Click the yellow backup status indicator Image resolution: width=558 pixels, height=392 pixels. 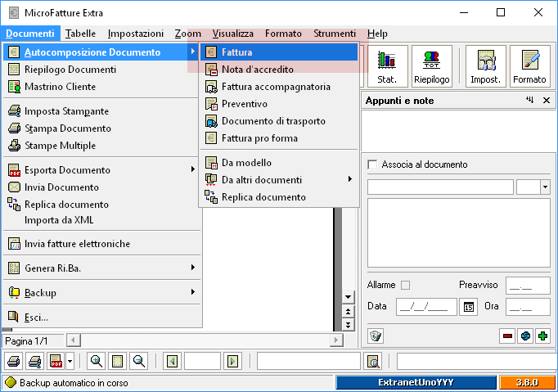coord(11,382)
